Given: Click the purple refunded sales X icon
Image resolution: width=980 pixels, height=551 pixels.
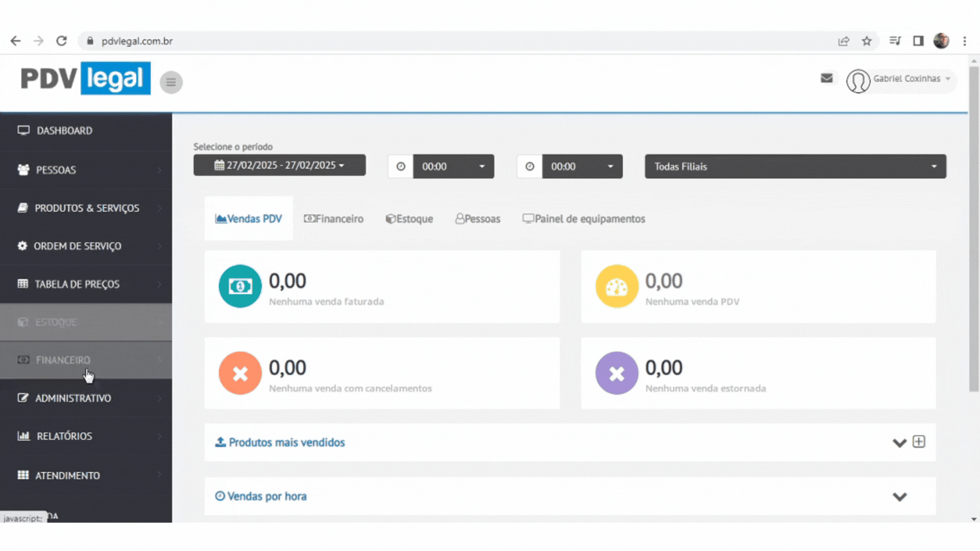Looking at the screenshot, I should 617,373.
